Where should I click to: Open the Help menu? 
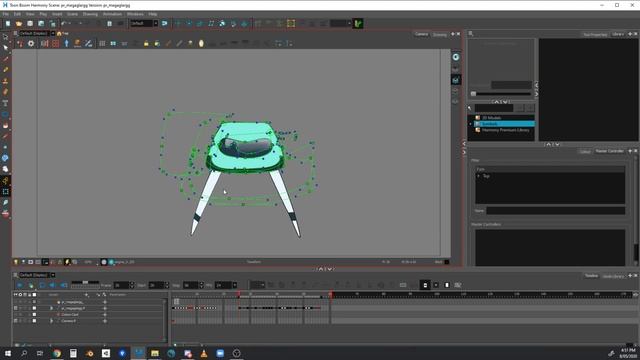[153, 14]
